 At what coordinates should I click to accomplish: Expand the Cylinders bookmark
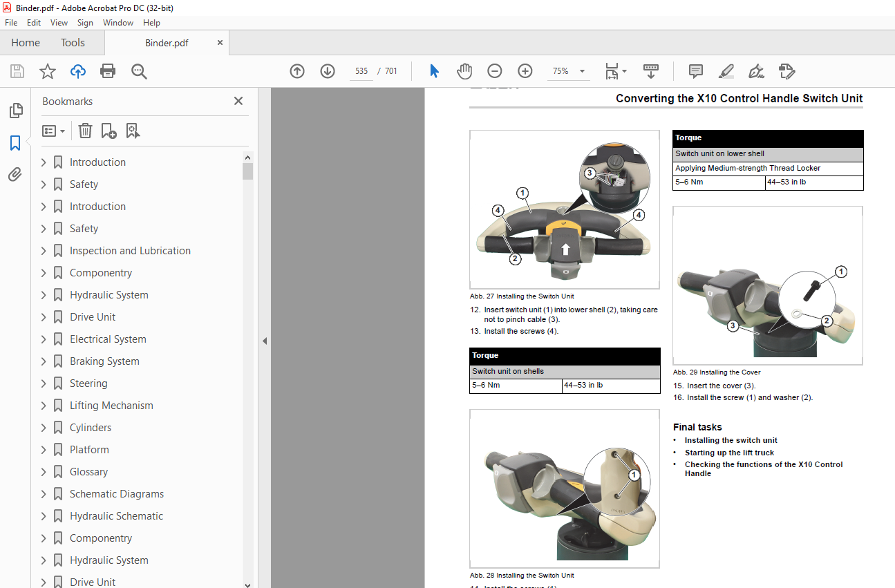(44, 428)
